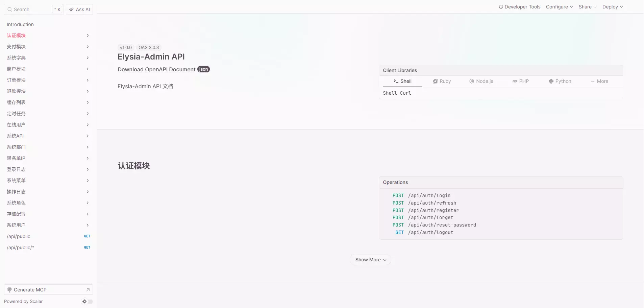Expand the 系统角色 chevron

tap(88, 203)
